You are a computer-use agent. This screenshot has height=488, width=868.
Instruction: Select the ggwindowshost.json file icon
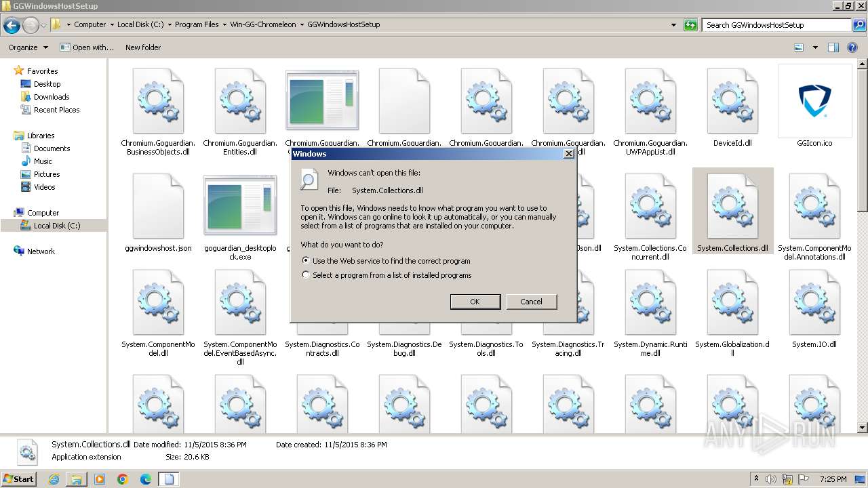click(x=158, y=206)
